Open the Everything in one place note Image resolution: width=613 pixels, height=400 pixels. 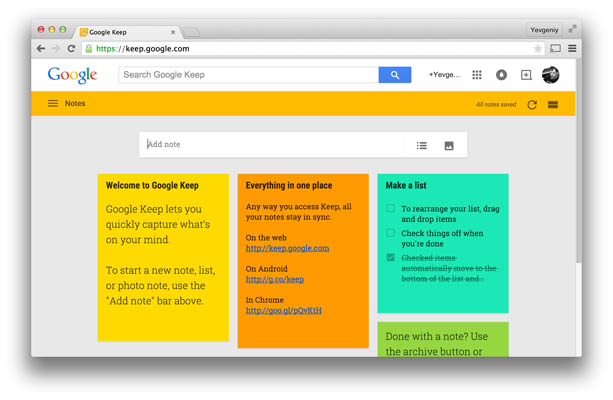[303, 261]
